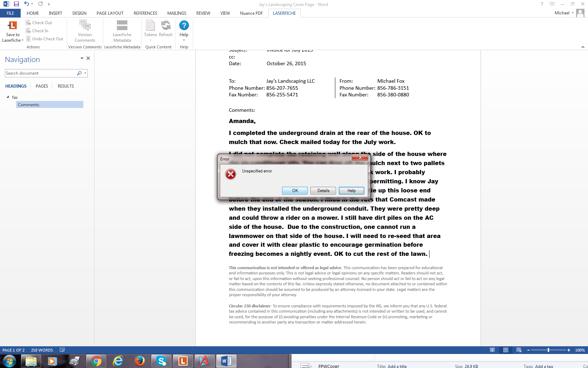Click the Check Out icon
The width and height of the screenshot is (588, 368).
coord(28,22)
